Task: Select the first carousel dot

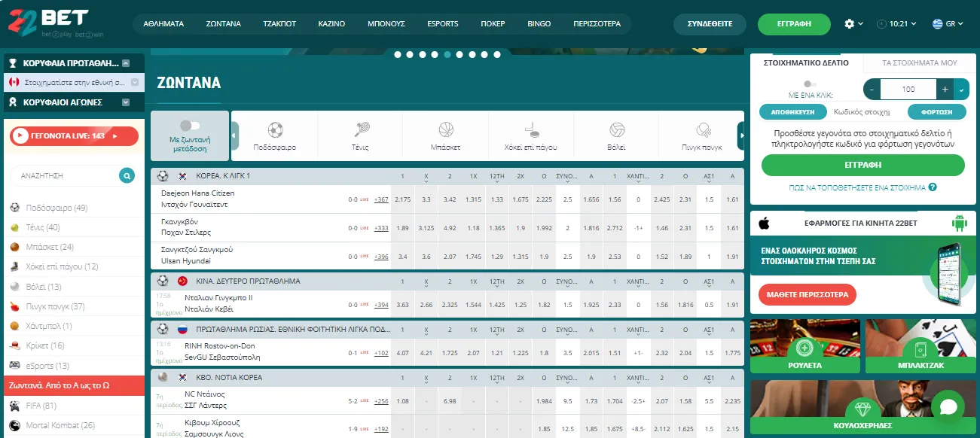Action: 398,54
